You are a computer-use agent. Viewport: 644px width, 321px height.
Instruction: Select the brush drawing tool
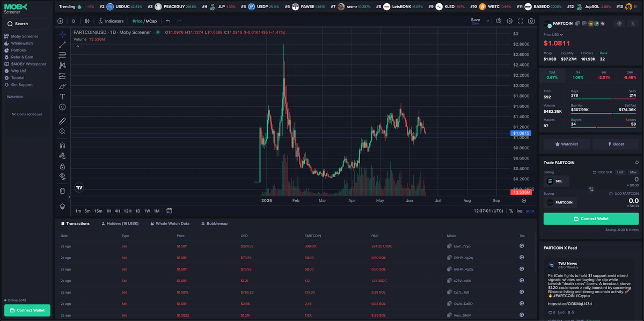[x=62, y=86]
